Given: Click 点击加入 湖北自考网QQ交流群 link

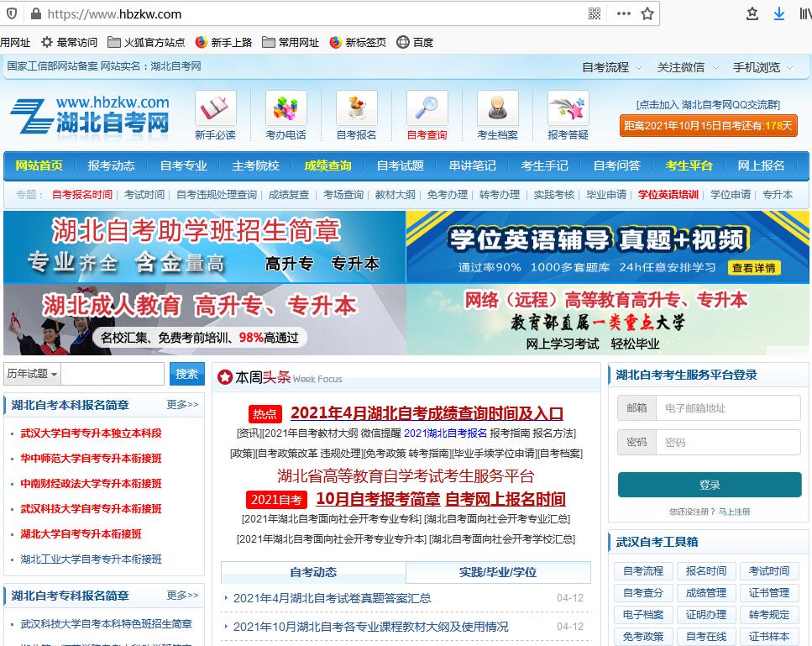Looking at the screenshot, I should pos(708,105).
